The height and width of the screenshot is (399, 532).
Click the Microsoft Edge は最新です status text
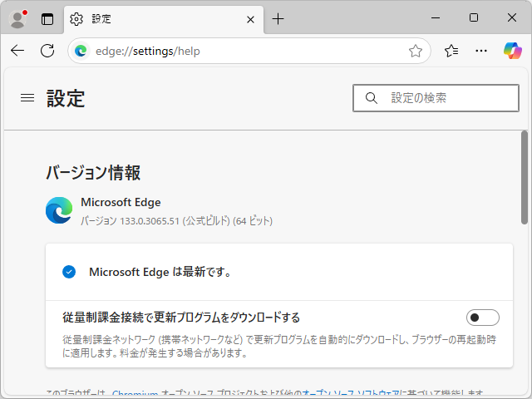point(160,272)
